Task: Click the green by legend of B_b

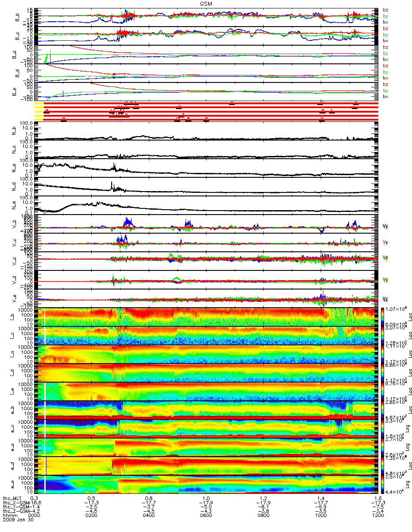Action: (x=385, y=16)
